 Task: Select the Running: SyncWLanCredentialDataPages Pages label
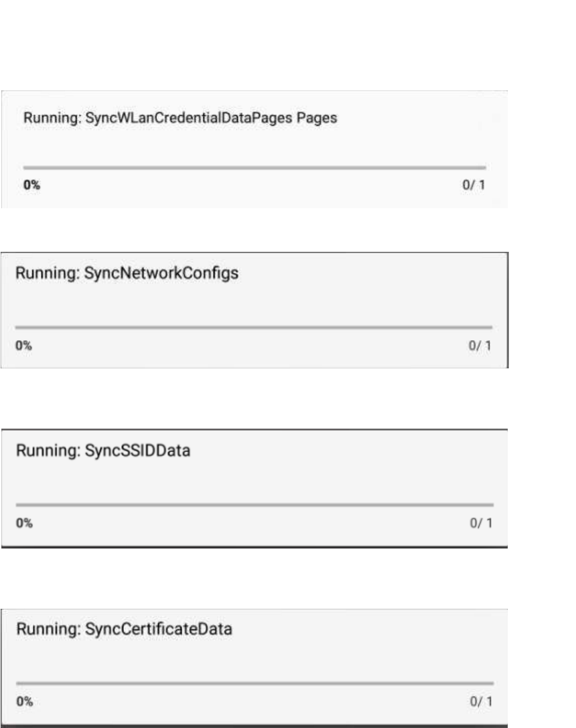180,118
